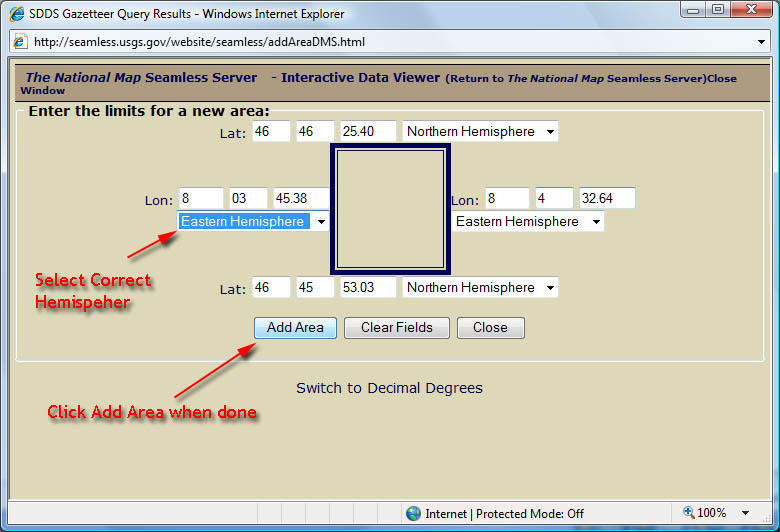780x532 pixels.
Task: Click Switch to Decimal Degrees link
Action: (x=390, y=388)
